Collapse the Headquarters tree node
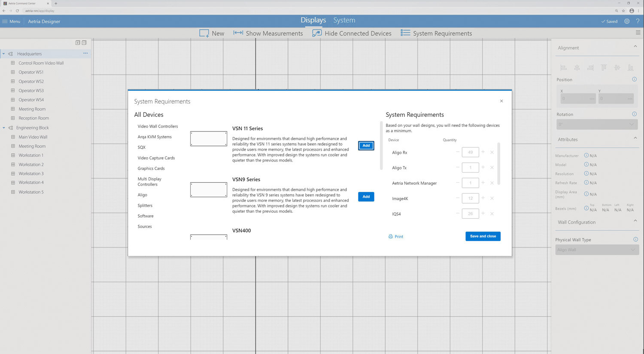The height and width of the screenshot is (354, 644). click(4, 54)
